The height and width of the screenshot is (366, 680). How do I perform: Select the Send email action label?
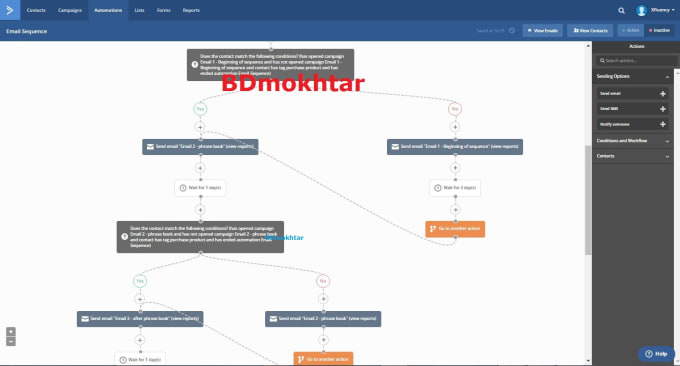point(610,94)
